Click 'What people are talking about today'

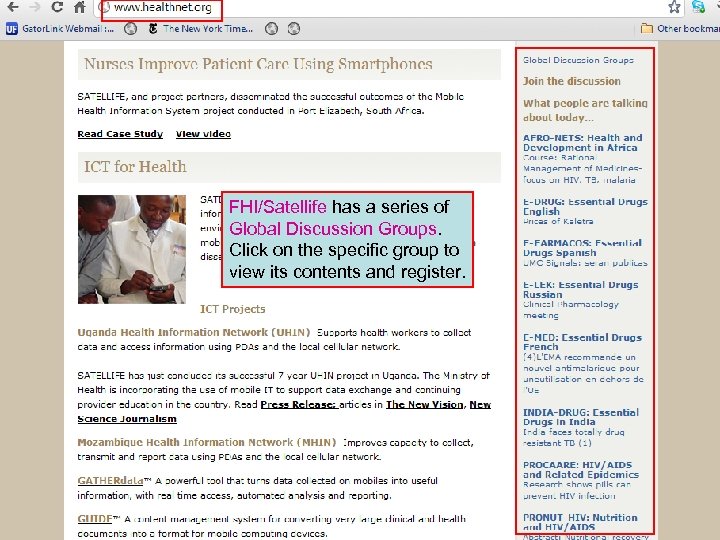tap(585, 110)
